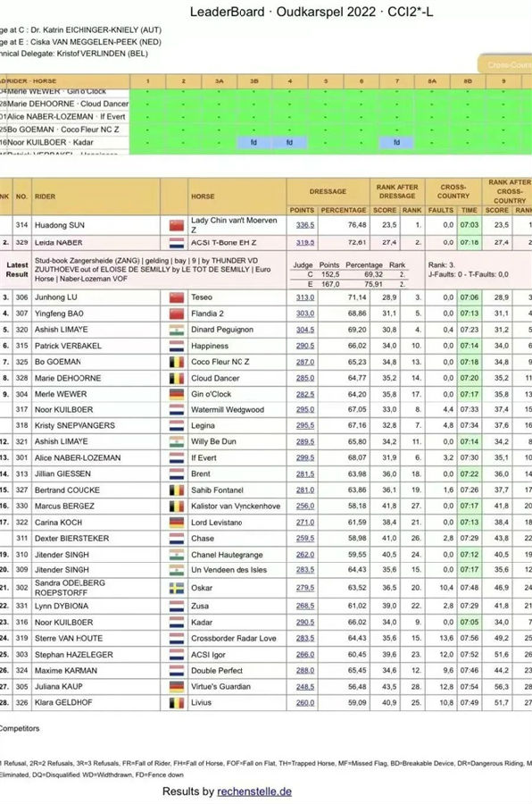Select fence column 8B header
This screenshot has height=804, width=532.
click(x=468, y=81)
